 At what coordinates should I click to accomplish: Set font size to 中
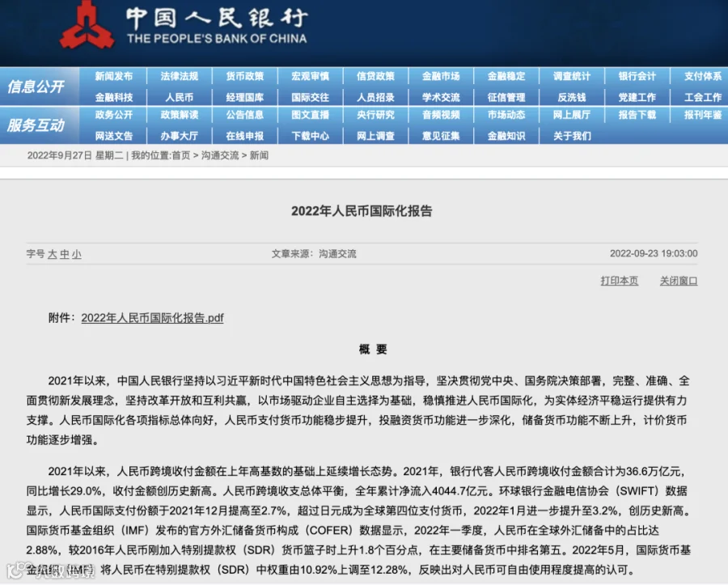point(65,254)
